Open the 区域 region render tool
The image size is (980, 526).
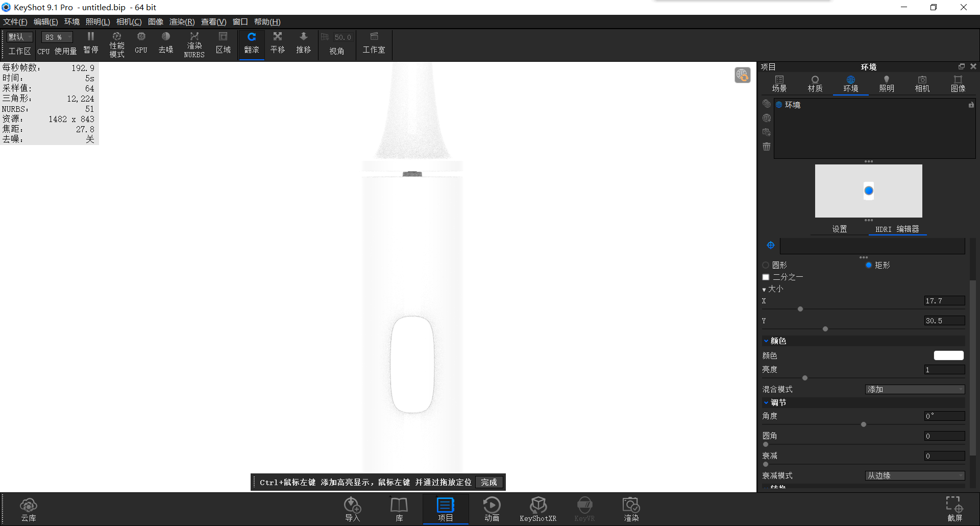click(223, 43)
